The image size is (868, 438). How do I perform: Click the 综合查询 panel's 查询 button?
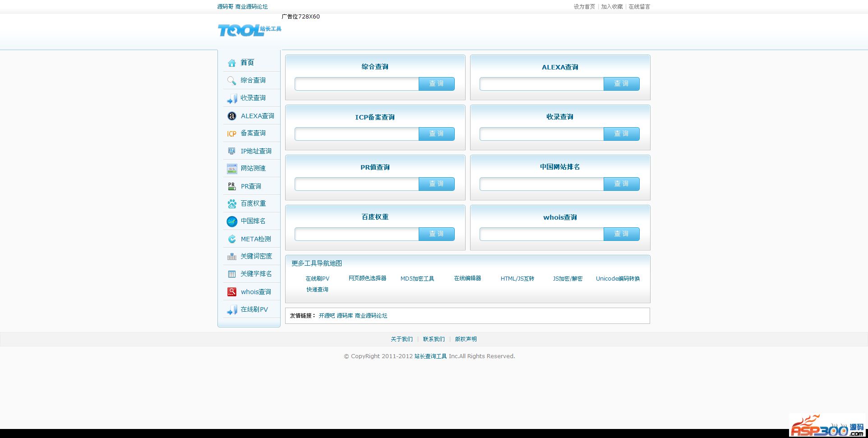[436, 84]
